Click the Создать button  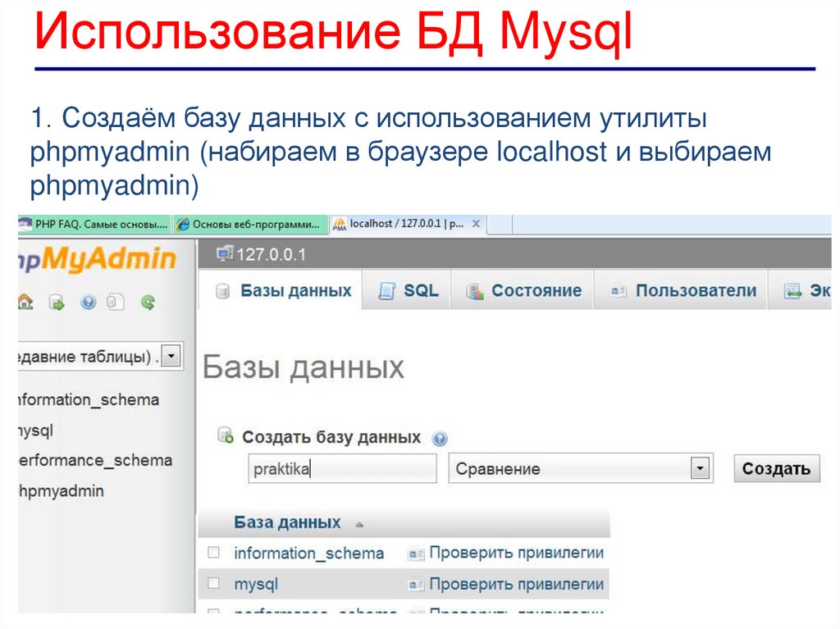[x=776, y=469]
